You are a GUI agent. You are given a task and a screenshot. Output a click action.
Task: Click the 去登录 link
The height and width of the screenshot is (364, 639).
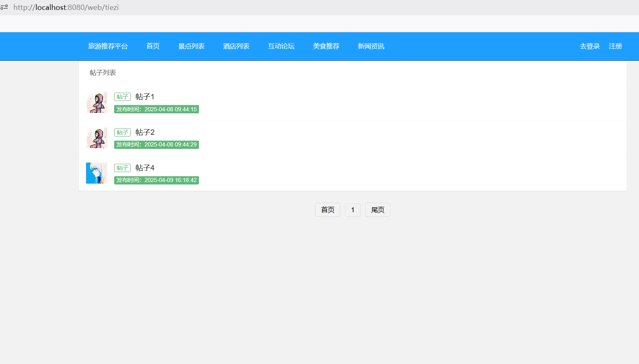[x=589, y=46]
